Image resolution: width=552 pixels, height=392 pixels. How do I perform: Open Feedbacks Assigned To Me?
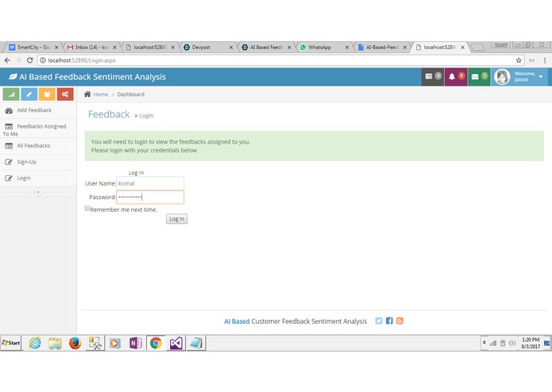coord(38,129)
